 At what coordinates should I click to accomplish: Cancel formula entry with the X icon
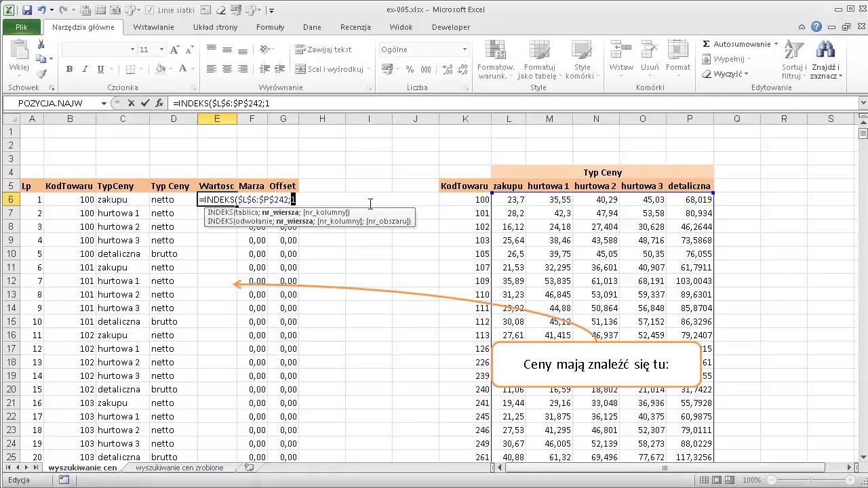point(131,103)
